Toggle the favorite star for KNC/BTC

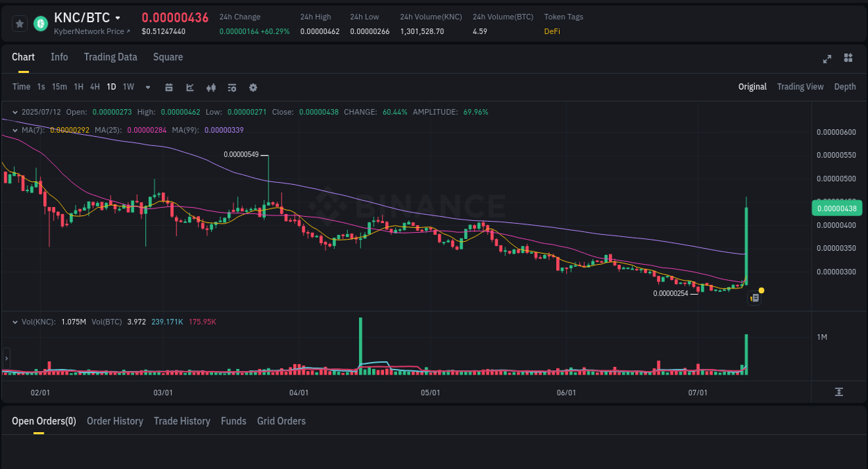19,23
